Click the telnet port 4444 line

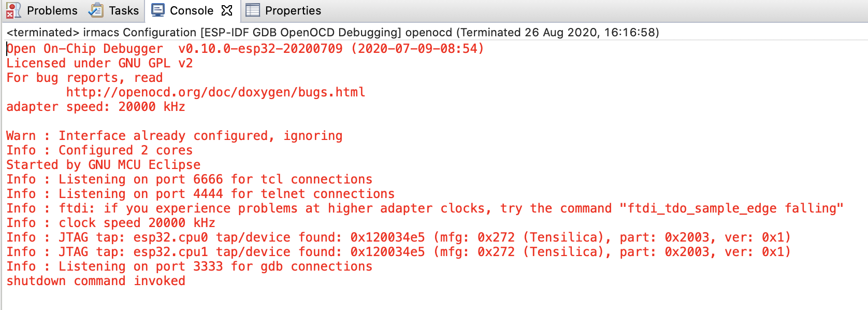(x=200, y=193)
